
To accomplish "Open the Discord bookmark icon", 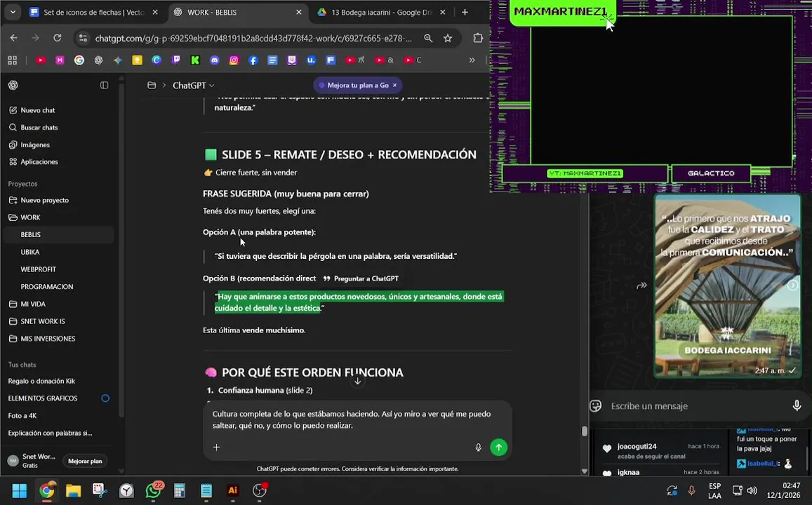I will click(x=214, y=60).
